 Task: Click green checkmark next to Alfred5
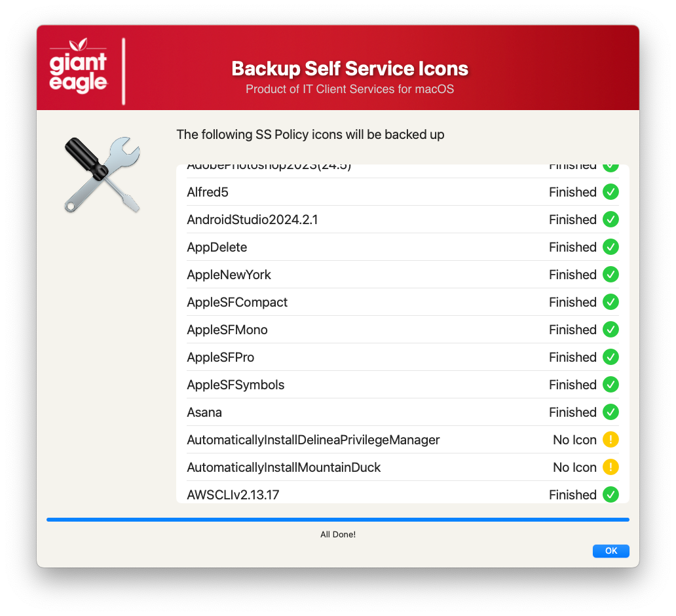click(x=610, y=192)
